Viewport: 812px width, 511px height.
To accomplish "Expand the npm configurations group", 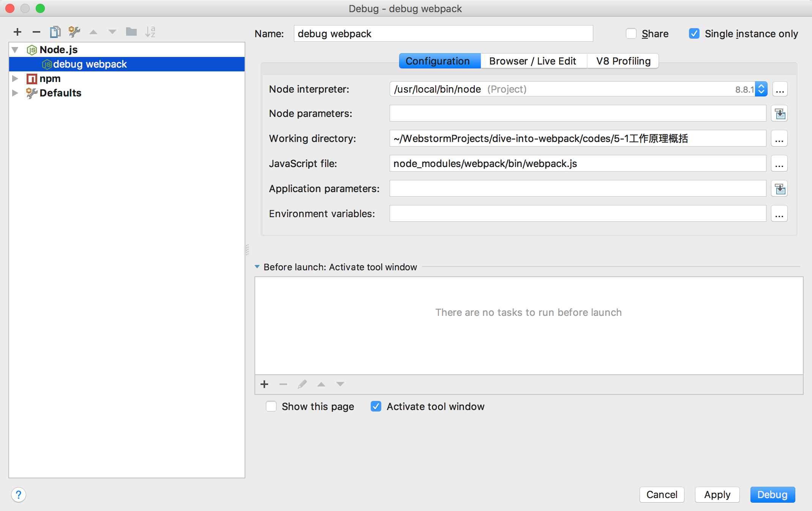I will (15, 79).
